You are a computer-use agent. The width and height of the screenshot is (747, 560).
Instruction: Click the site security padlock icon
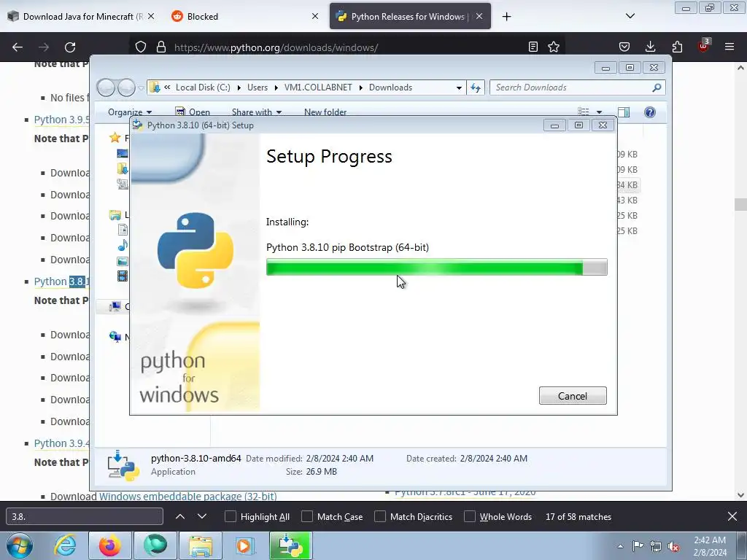click(x=161, y=47)
